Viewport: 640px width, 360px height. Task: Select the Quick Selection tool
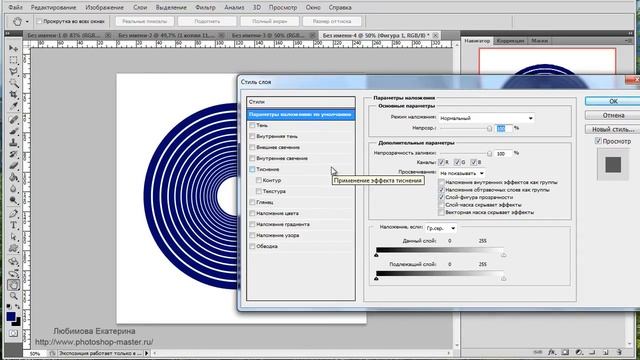coord(13,83)
